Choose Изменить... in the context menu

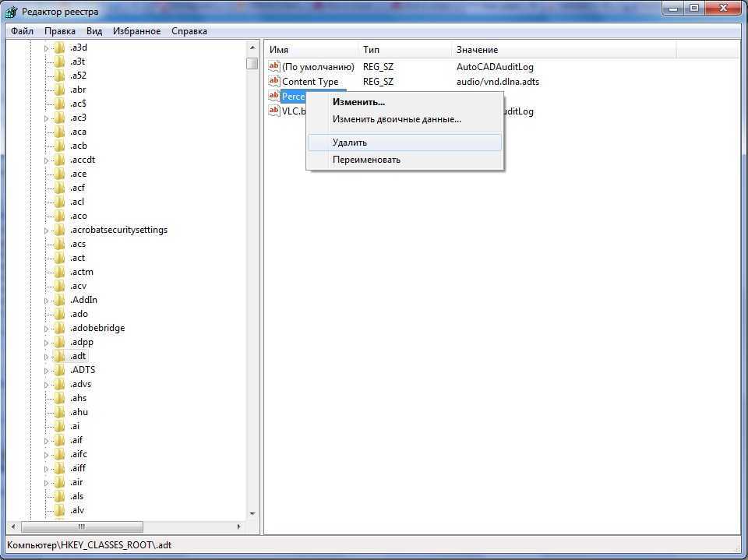[404, 102]
